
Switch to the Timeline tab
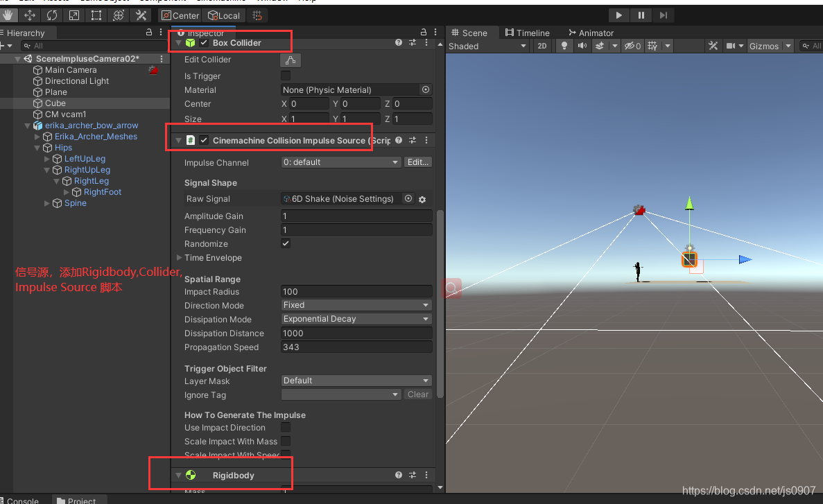[528, 33]
